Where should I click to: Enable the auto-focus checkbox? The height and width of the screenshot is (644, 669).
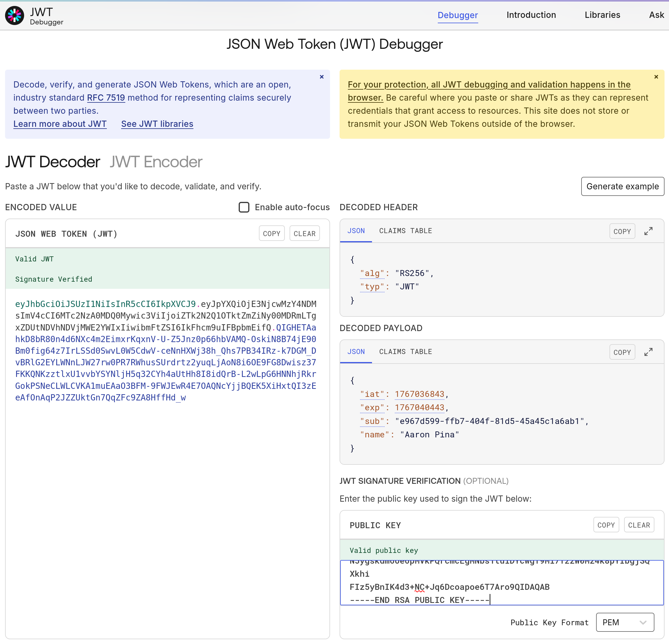244,207
